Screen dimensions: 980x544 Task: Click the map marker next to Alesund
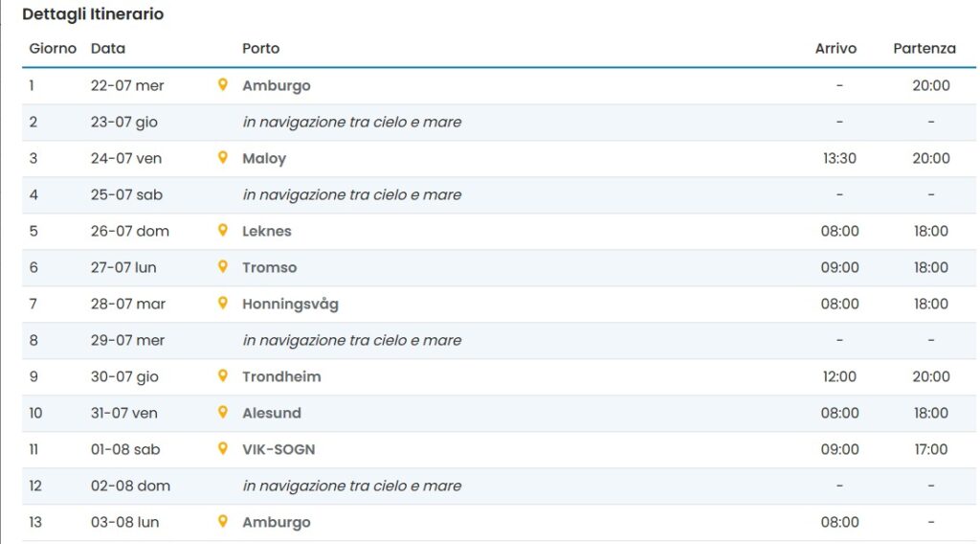pos(222,412)
